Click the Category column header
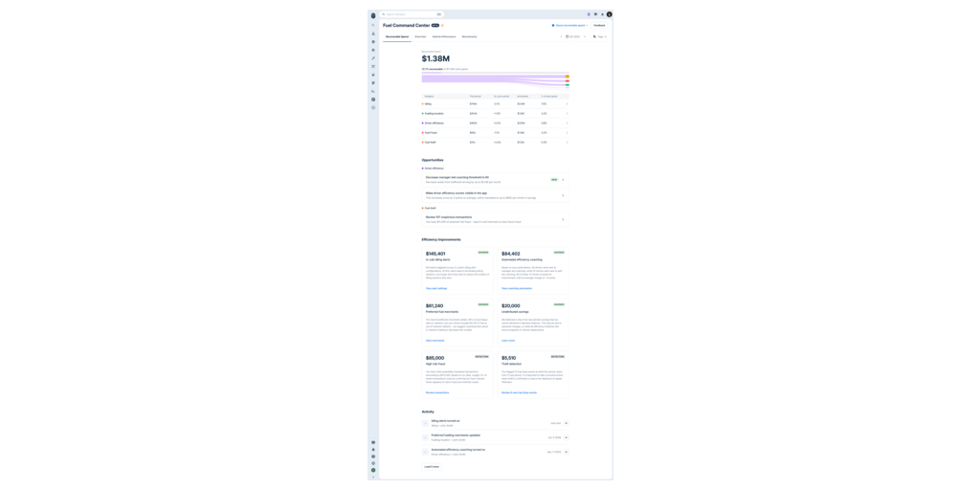Viewport: 980px width, 490px height. click(x=430, y=97)
